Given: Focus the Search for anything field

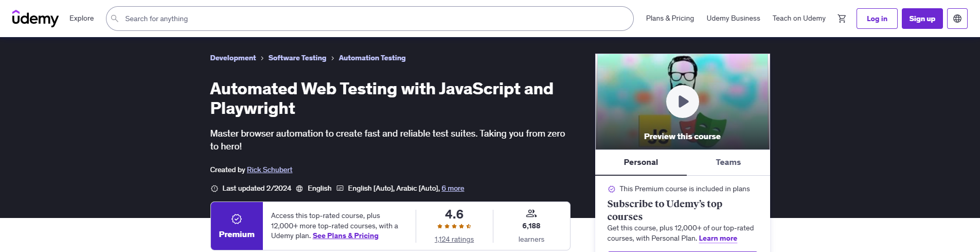Looking at the screenshot, I should click(369, 19).
